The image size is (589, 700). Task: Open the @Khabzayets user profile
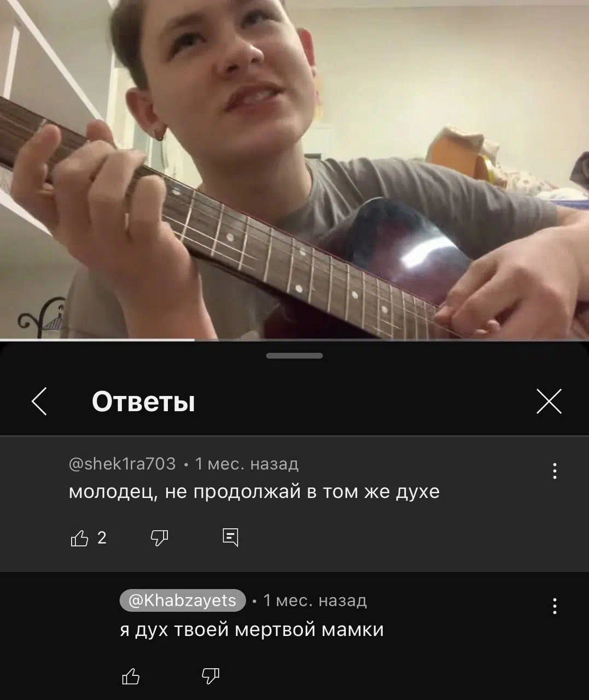point(183,600)
